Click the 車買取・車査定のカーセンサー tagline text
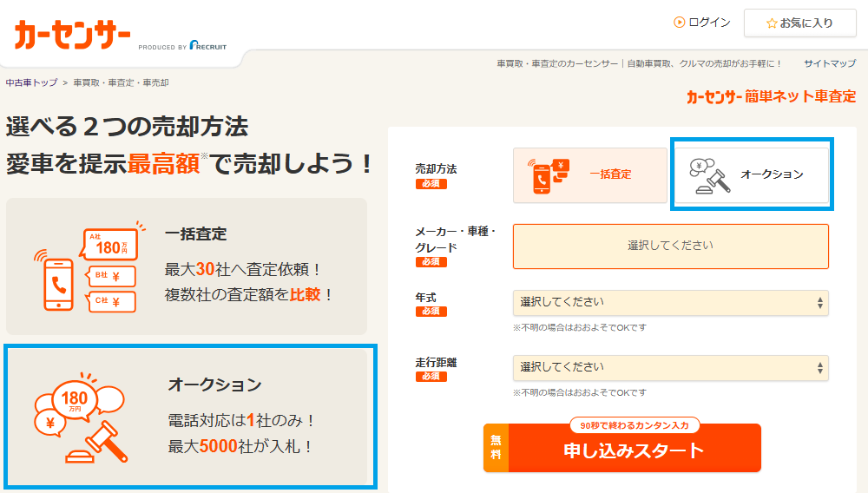 coord(640,63)
